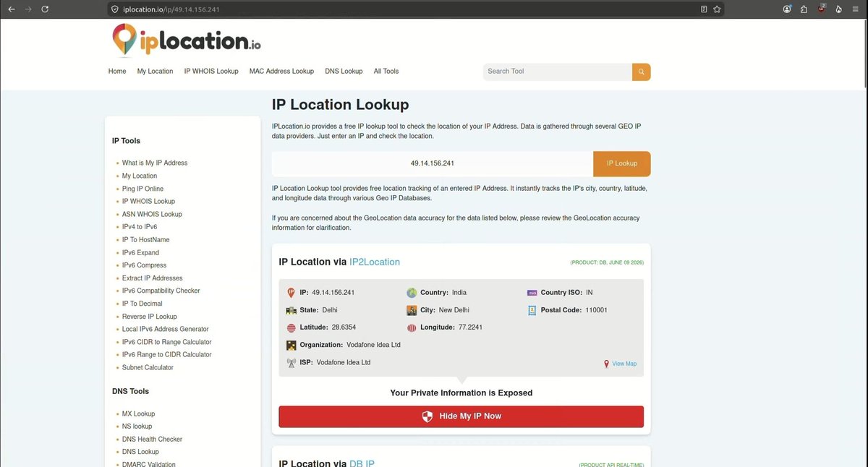
Task: Open IPv6 Range to CIDR Calculator link
Action: point(167,355)
